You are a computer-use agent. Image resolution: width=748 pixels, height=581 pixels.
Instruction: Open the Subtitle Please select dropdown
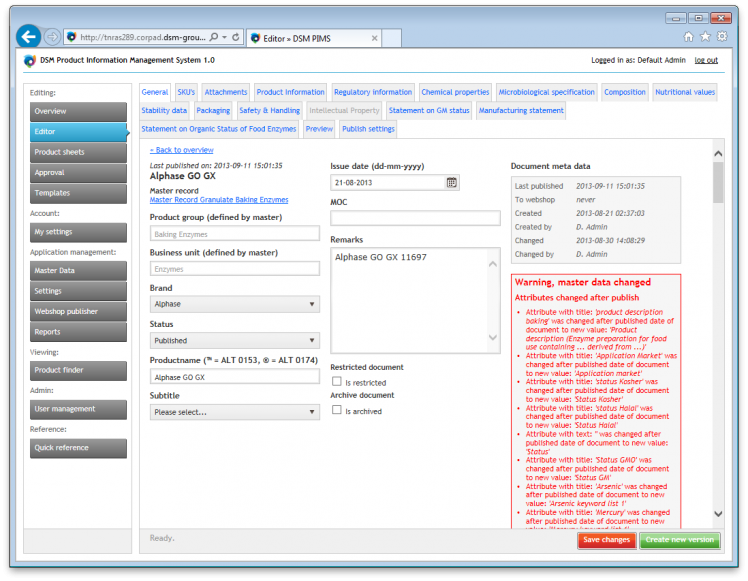(235, 412)
